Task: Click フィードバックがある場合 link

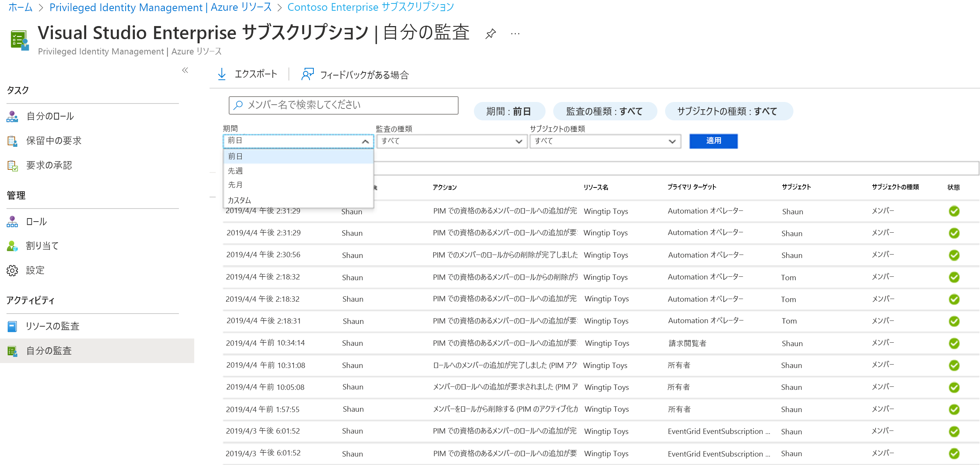Action: point(355,74)
